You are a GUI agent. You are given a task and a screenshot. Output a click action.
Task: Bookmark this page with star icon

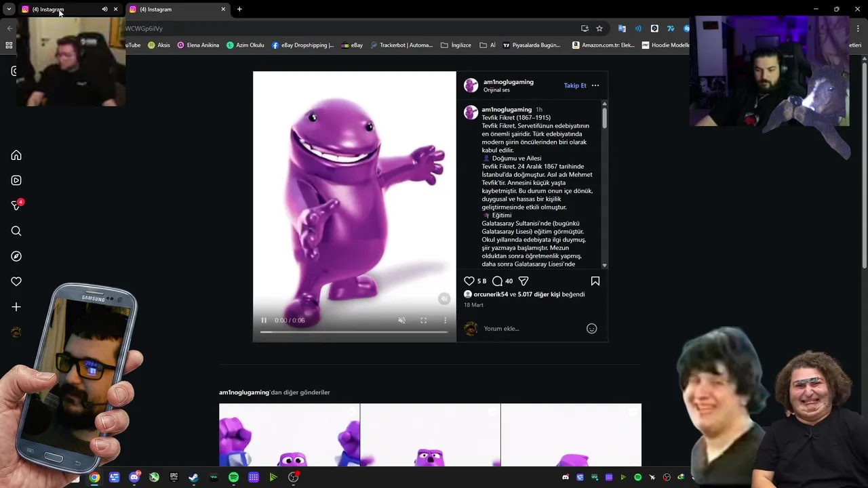click(599, 28)
